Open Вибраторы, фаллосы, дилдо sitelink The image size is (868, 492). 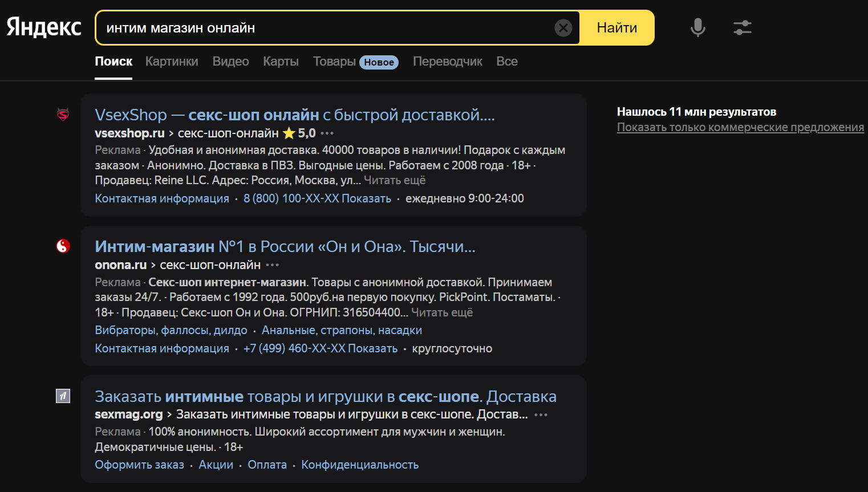pyautogui.click(x=171, y=330)
